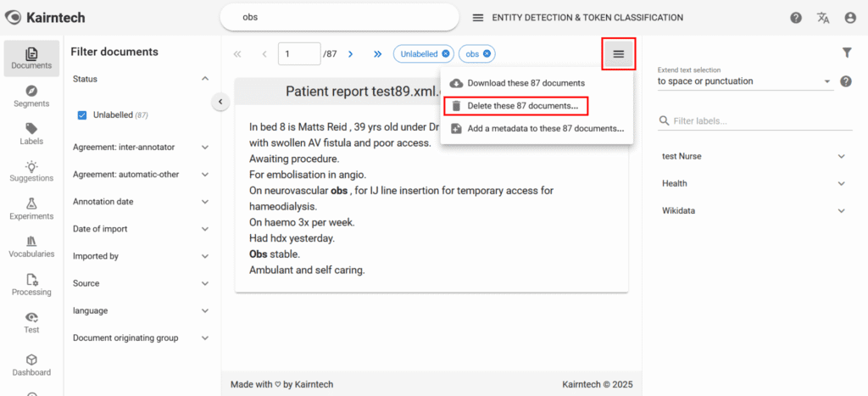Open the Labels sidebar icon
The width and height of the screenshot is (868, 396).
(31, 133)
